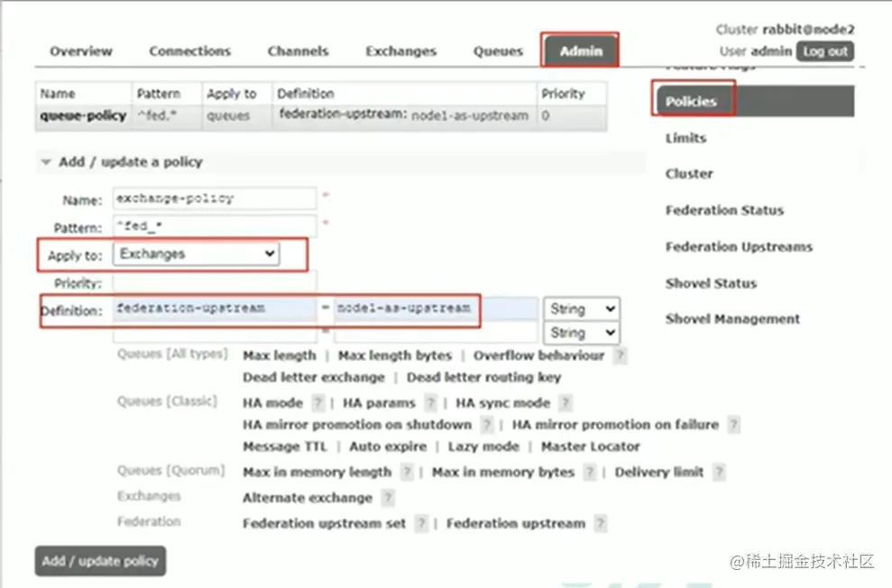Open String type dropdown for first definition row
The width and height of the screenshot is (892, 588).
pyautogui.click(x=582, y=308)
